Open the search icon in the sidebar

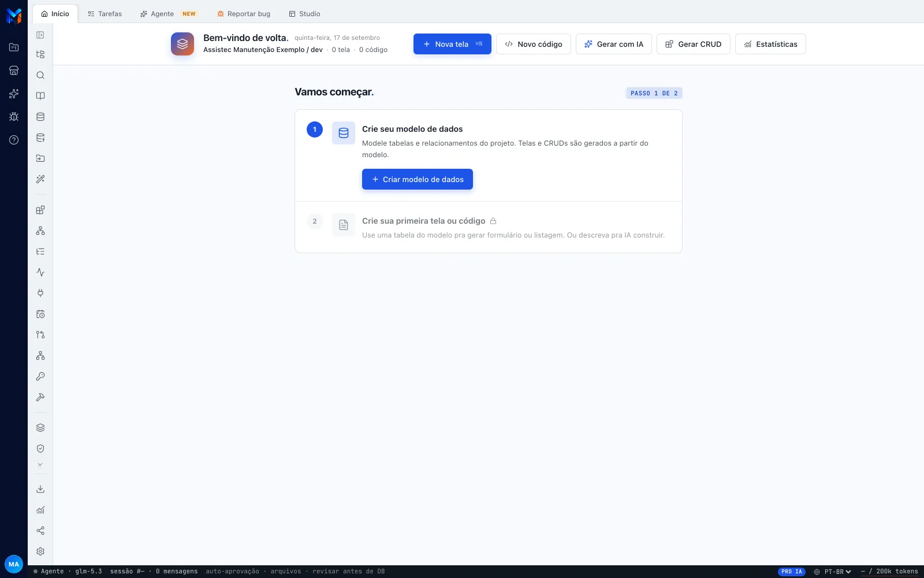tap(40, 75)
